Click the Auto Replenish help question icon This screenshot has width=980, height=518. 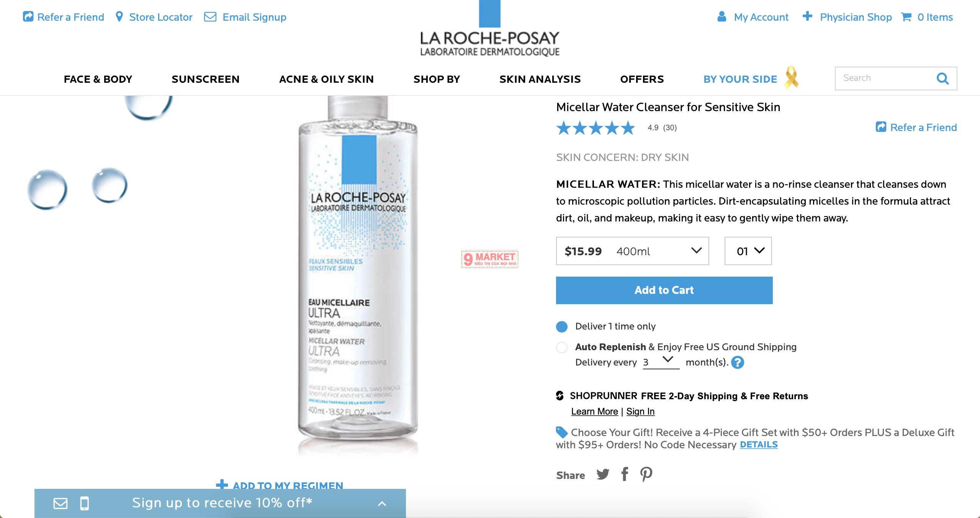pyautogui.click(x=738, y=362)
